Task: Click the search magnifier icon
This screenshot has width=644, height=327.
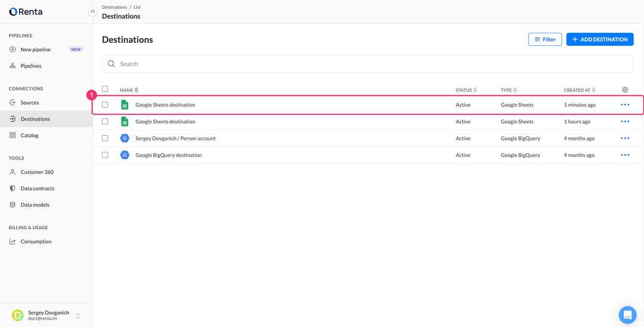Action: pyautogui.click(x=111, y=64)
